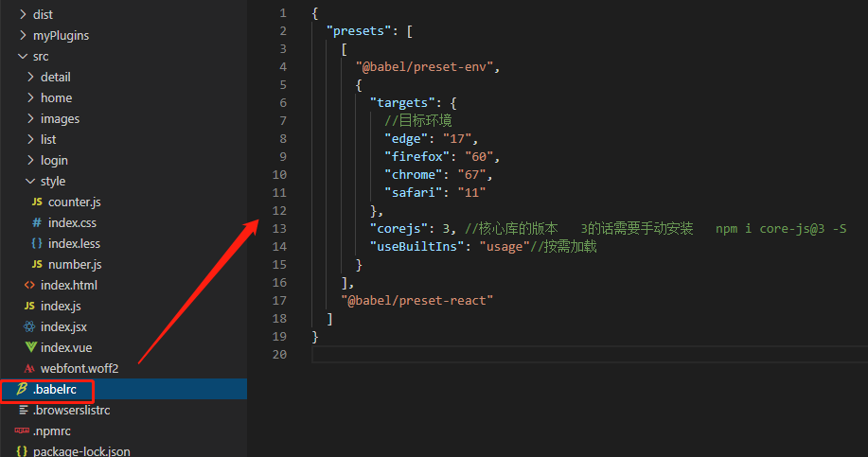Viewport: 868px width, 457px height.
Task: Open the webfont.woff2 file
Action: pyautogui.click(x=80, y=369)
